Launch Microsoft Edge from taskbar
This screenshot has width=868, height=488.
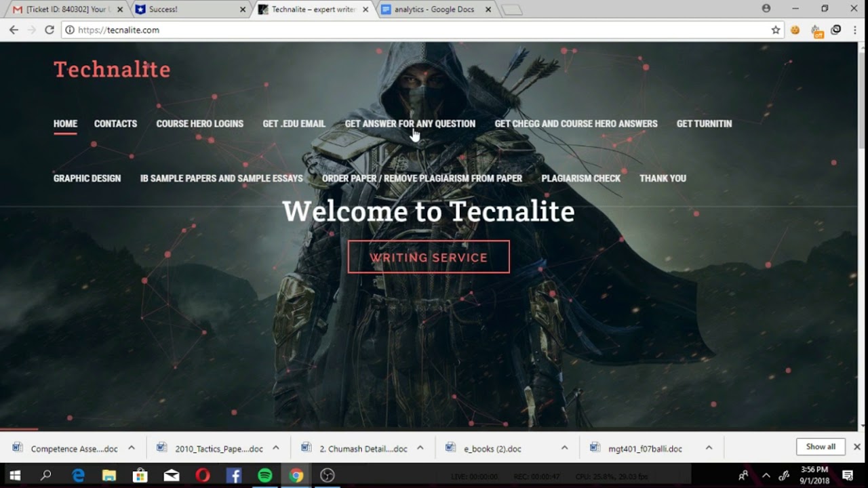pyautogui.click(x=78, y=475)
